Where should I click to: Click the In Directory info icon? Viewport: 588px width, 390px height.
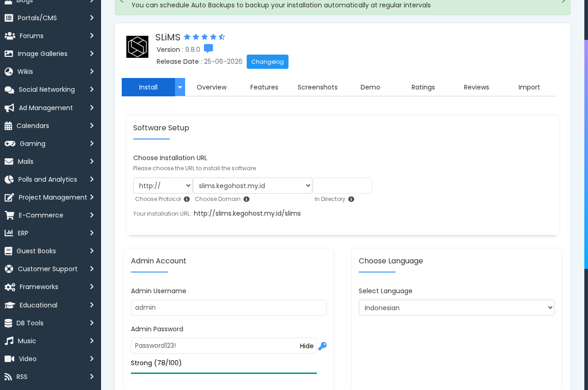[351, 199]
